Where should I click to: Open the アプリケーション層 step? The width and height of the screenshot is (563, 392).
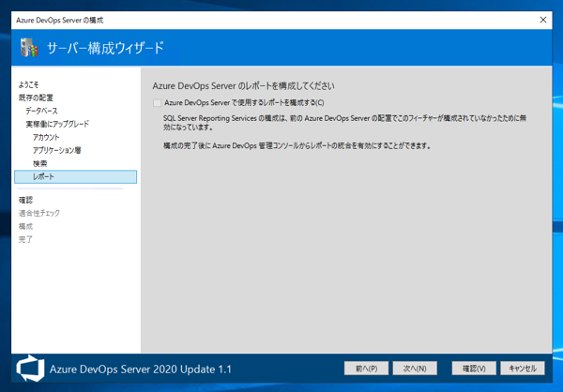point(56,150)
